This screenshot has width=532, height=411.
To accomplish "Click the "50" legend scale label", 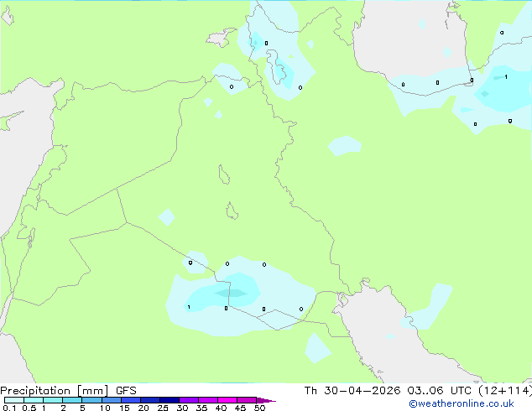I will pos(259,408).
